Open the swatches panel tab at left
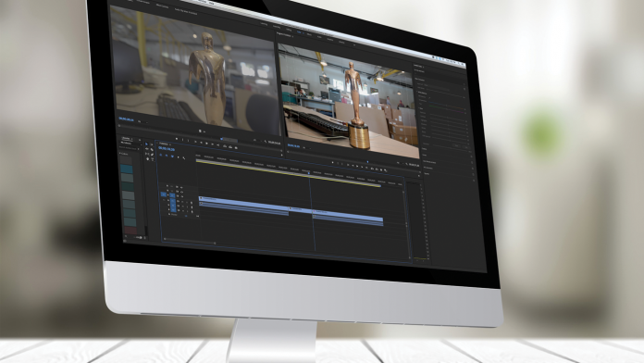644x363 pixels. point(126,139)
